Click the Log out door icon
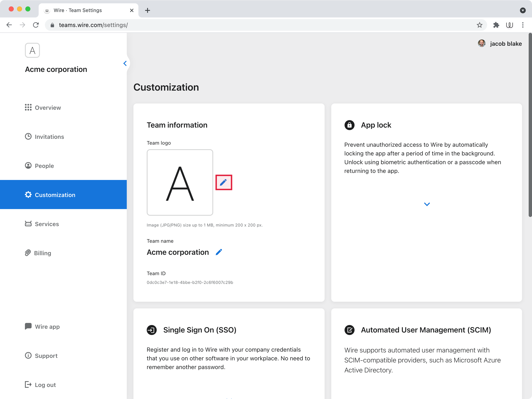This screenshot has width=532, height=399. pyautogui.click(x=28, y=384)
